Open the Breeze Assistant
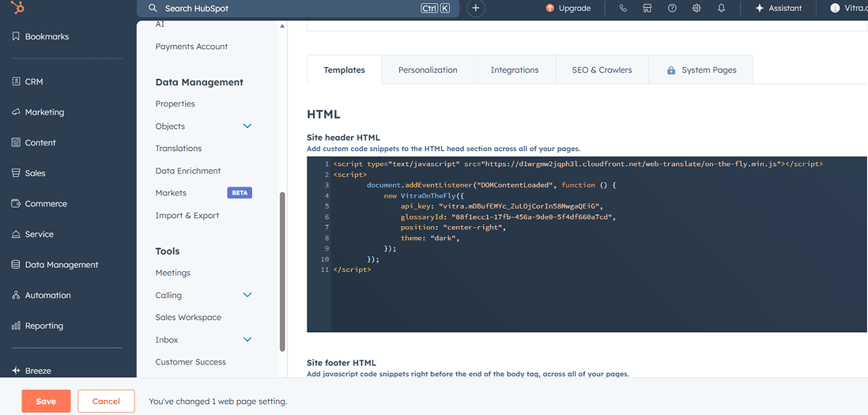This screenshot has height=415, width=868. 779,8
